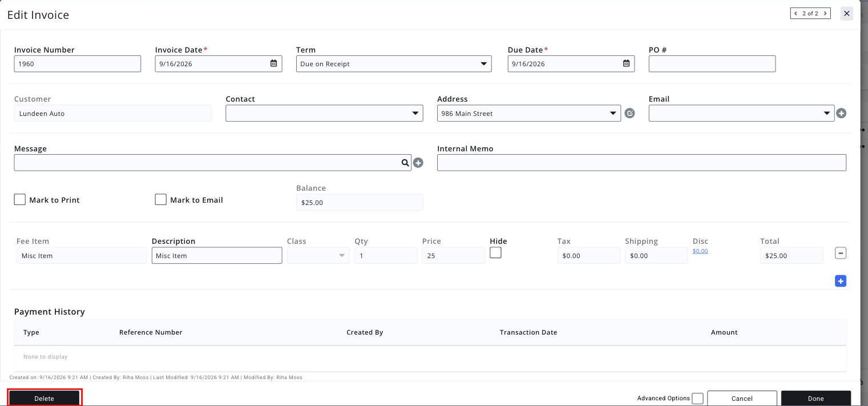Screen dimensions: 868x406
Task: Click the Tax field
Action: coord(588,255)
